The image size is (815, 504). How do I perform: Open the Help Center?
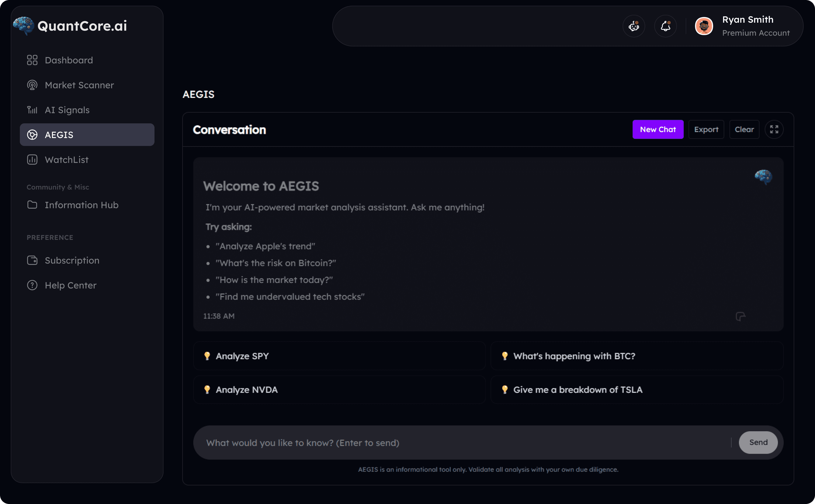pos(70,285)
